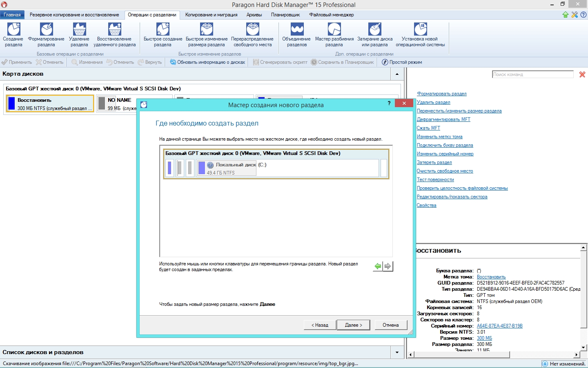
Task: Click the serial number link A64E-87EA-4E87-B19B
Action: 500,326
